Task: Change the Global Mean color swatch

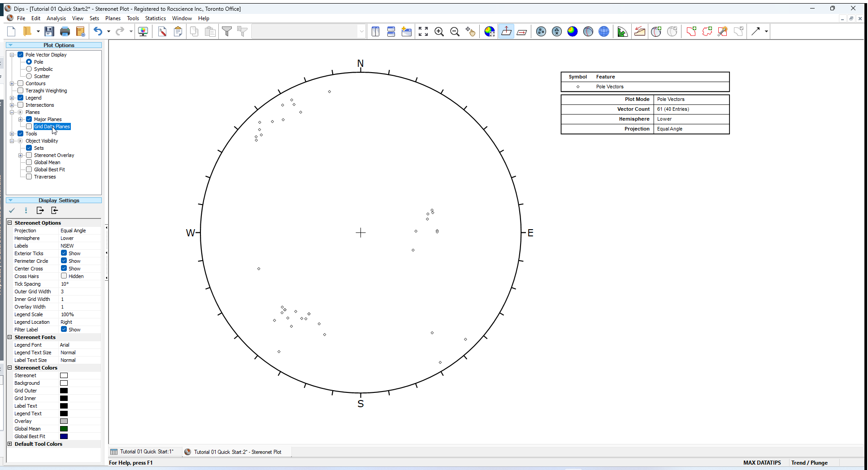Action: point(64,428)
